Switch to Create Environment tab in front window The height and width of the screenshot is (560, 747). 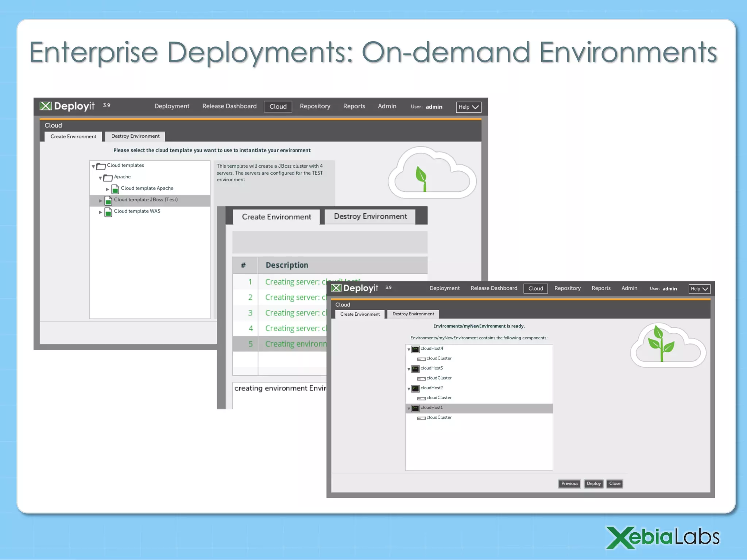pos(360,314)
